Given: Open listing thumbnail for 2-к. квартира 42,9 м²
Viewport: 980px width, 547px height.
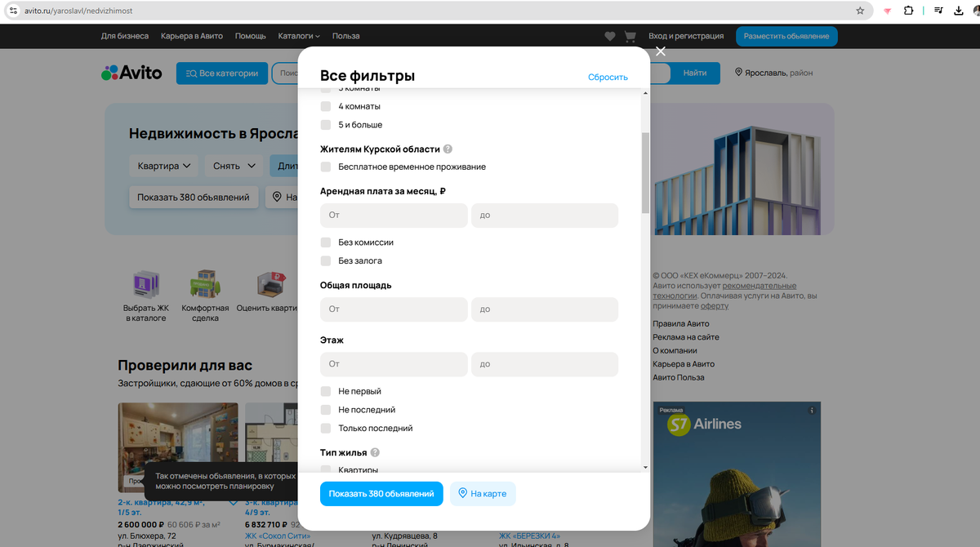Looking at the screenshot, I should 178,447.
